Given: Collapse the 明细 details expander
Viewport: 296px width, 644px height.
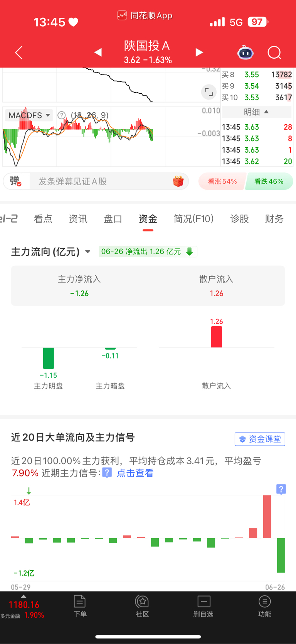Looking at the screenshot, I should click(256, 112).
